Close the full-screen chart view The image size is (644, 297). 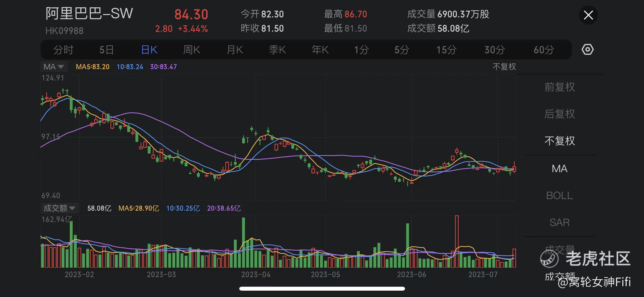tap(588, 15)
